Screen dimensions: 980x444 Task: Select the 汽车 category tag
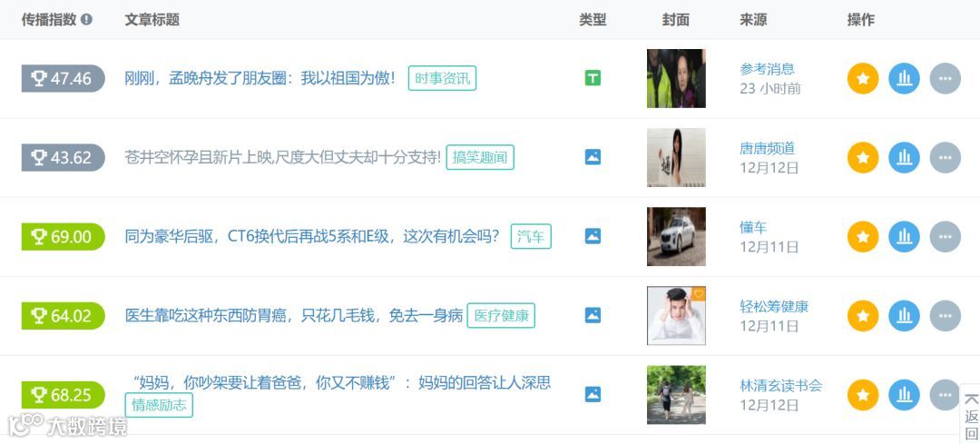coord(531,236)
